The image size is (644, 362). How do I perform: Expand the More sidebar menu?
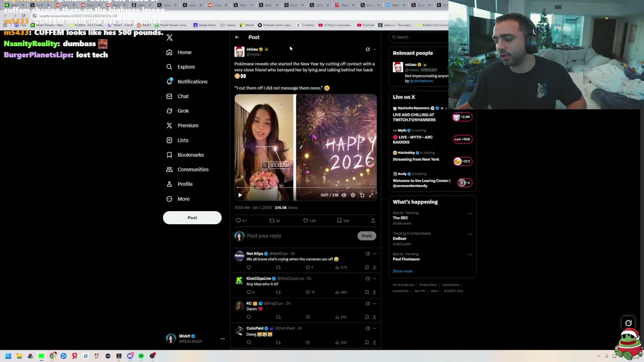(x=178, y=199)
